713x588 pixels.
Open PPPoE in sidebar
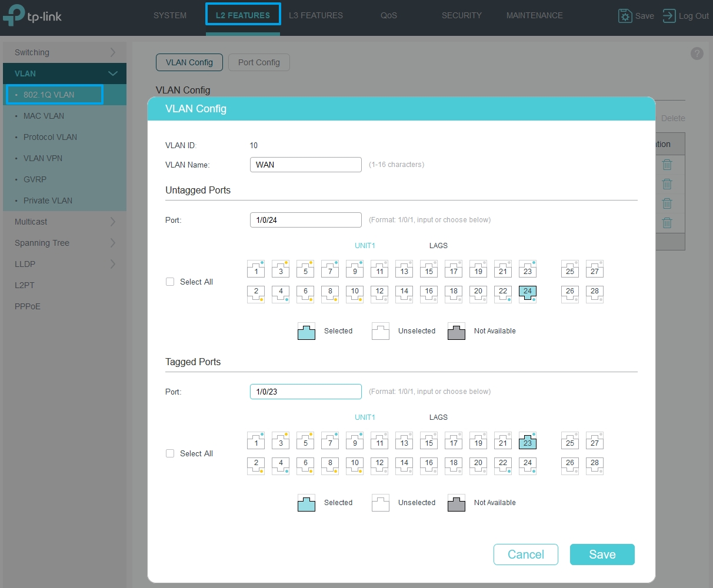coord(65,306)
